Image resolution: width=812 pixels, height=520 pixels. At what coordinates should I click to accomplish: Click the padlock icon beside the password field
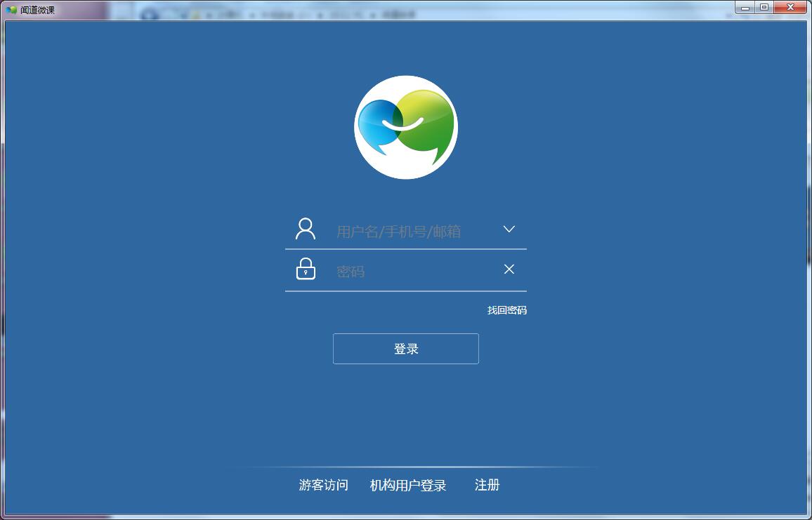[305, 269]
